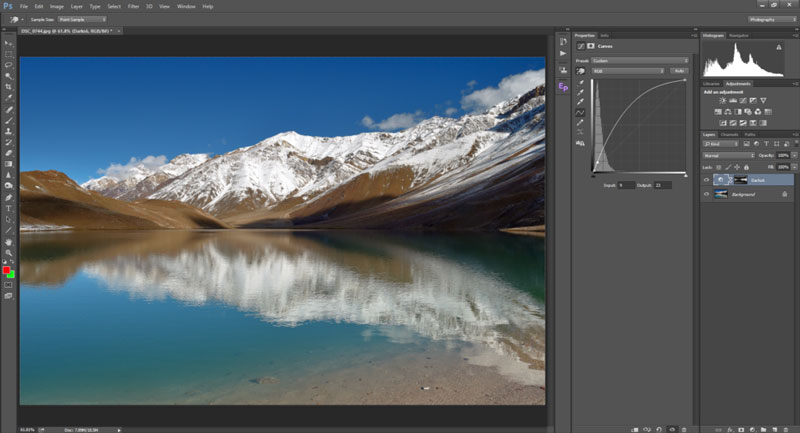Click the Auto button in Curves

coord(679,71)
